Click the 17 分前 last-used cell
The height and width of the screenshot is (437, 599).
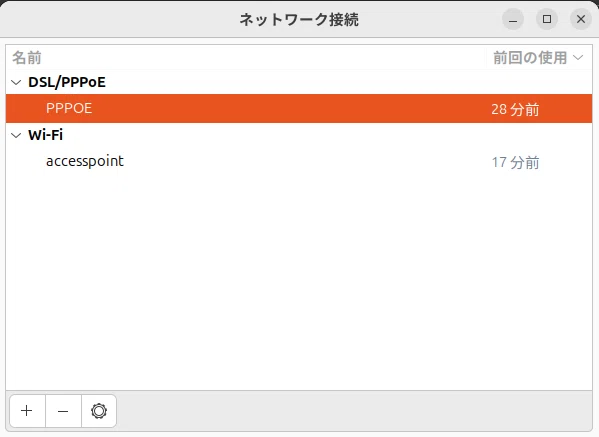[515, 162]
